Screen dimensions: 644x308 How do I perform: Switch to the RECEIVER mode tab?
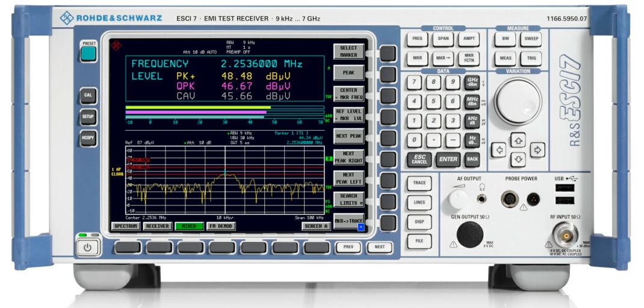coord(157,227)
